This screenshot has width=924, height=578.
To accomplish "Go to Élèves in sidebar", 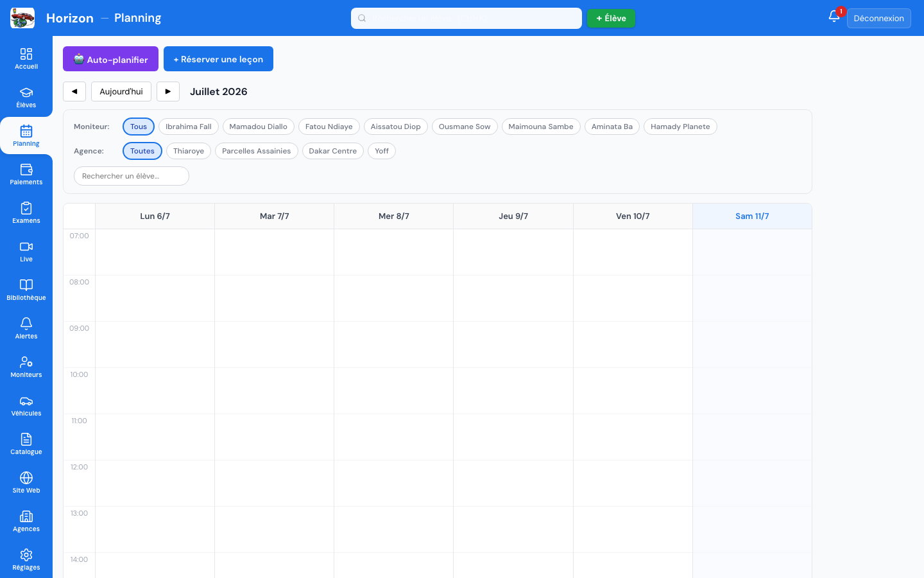I will click(x=26, y=98).
